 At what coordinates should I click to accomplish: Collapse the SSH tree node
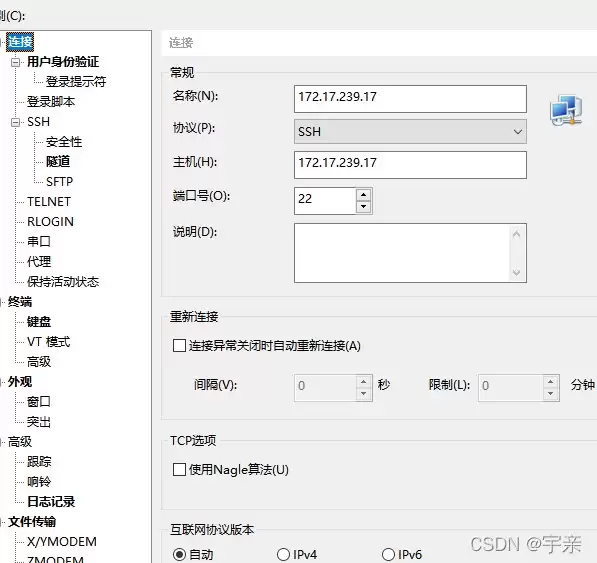16,122
